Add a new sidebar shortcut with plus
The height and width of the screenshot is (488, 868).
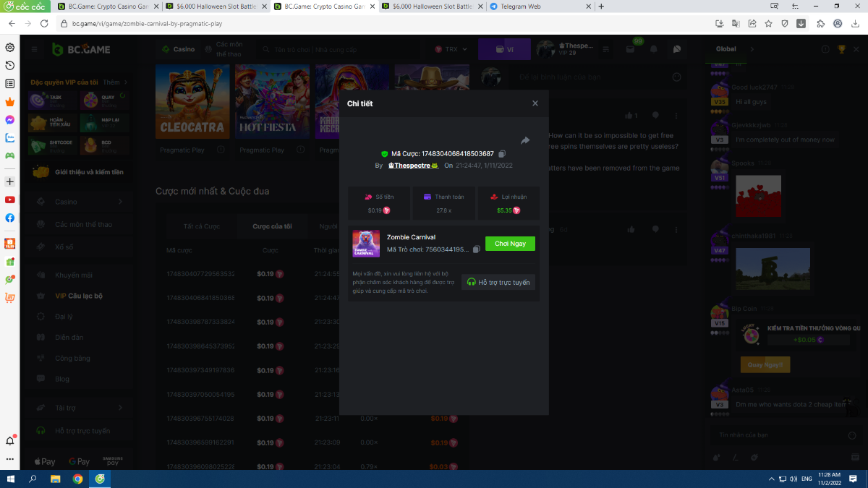10,181
